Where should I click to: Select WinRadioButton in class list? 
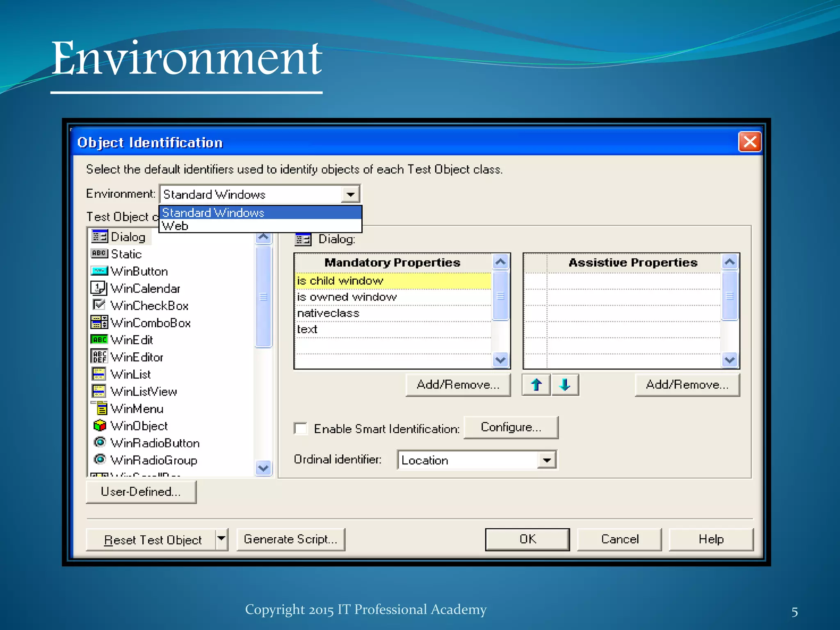(x=155, y=443)
